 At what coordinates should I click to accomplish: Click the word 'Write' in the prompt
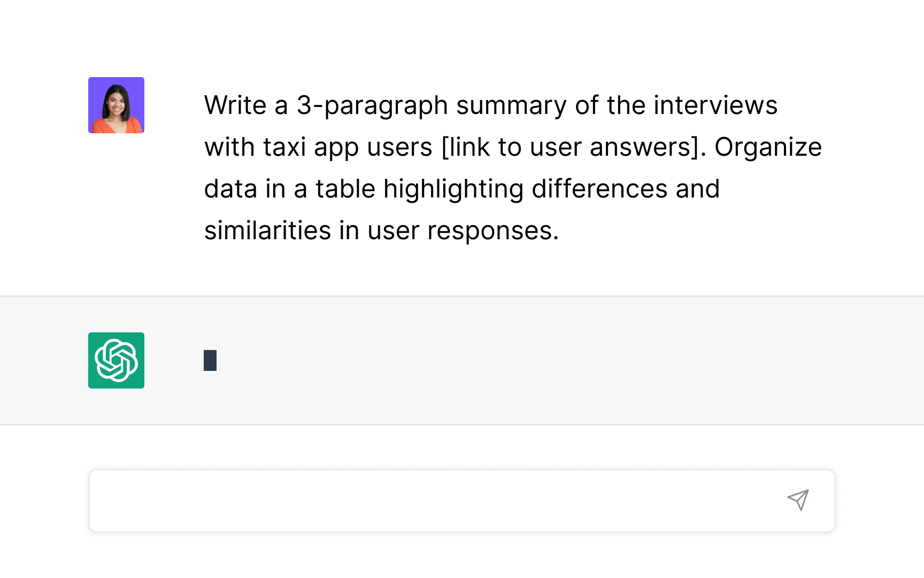(x=235, y=105)
